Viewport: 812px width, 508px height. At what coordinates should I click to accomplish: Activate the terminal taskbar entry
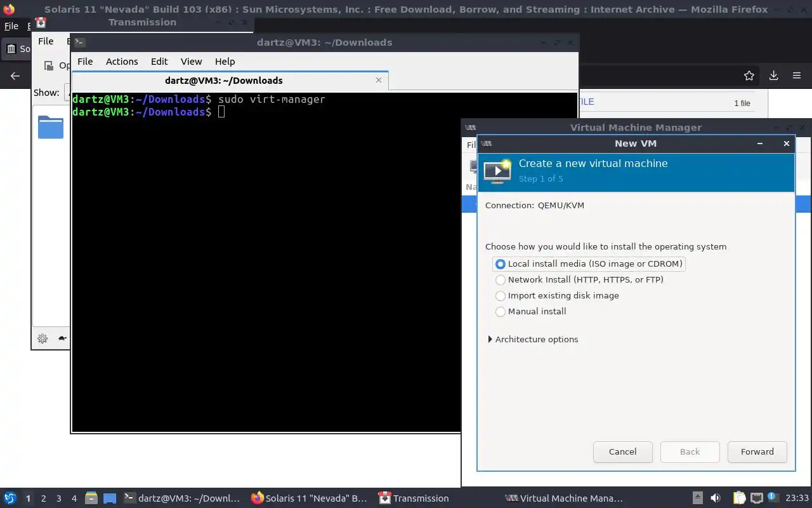(182, 498)
